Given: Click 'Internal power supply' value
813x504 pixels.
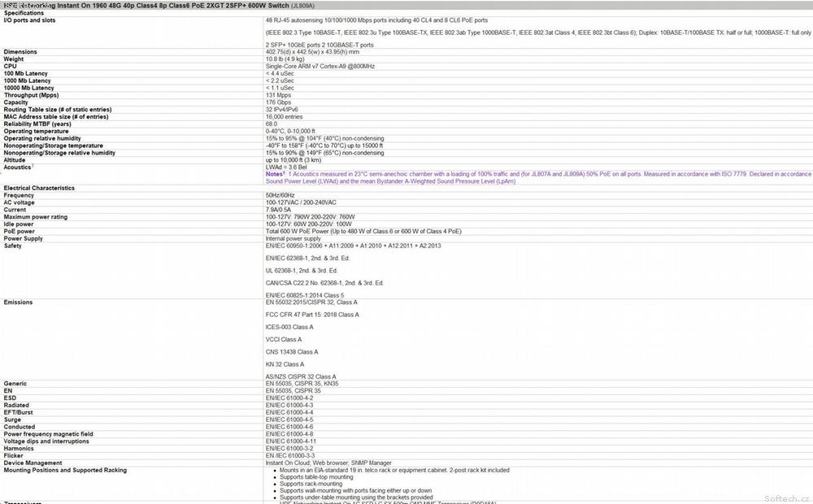Looking at the screenshot, I should point(293,239).
